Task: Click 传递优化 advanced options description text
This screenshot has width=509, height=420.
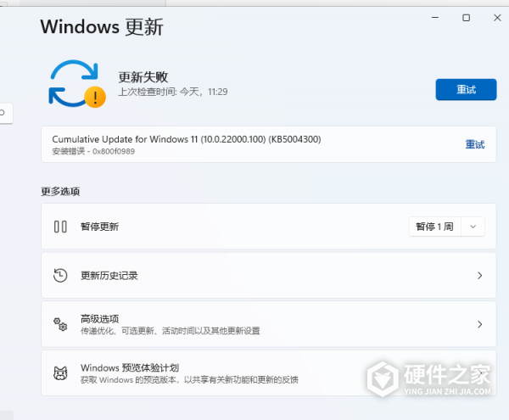Action: (x=171, y=331)
